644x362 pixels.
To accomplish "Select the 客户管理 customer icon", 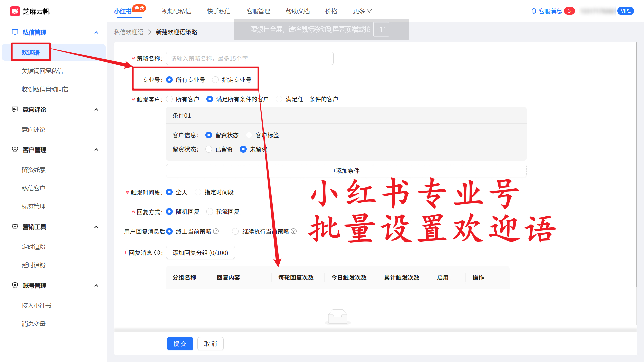I will tap(15, 149).
